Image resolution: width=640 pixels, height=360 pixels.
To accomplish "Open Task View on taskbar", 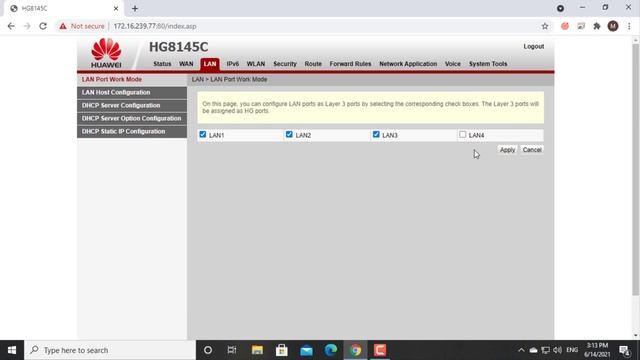I will click(x=232, y=350).
